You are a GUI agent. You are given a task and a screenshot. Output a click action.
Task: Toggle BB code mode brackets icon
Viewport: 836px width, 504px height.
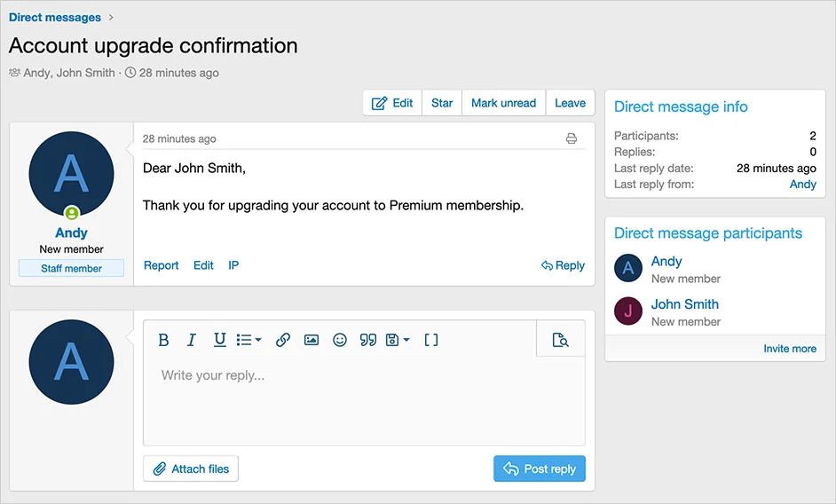(431, 340)
